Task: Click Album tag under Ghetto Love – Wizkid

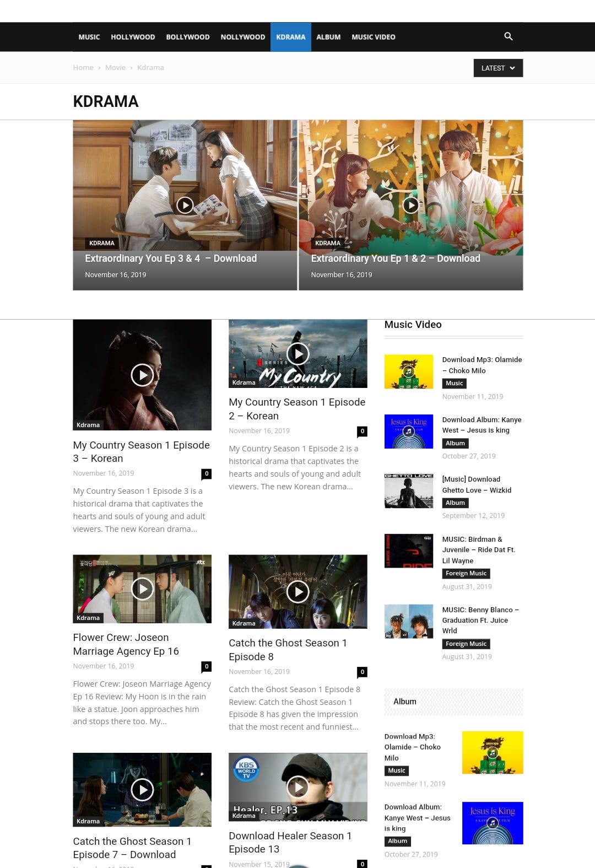Action: point(455,503)
